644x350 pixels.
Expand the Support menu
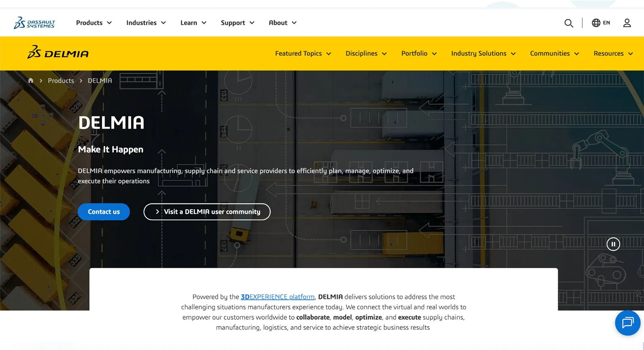[x=237, y=23]
